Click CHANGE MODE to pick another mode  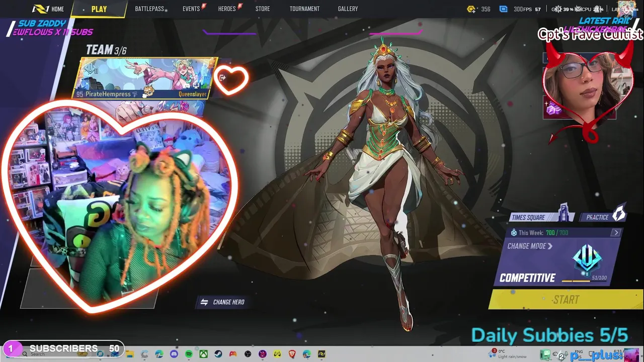pos(530,246)
